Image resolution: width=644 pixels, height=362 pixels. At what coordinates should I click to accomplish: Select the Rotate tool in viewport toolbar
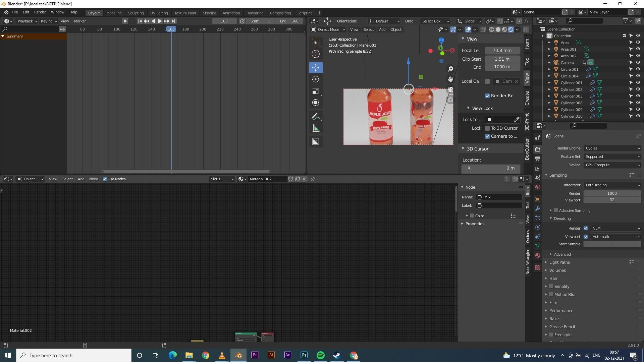pyautogui.click(x=315, y=79)
